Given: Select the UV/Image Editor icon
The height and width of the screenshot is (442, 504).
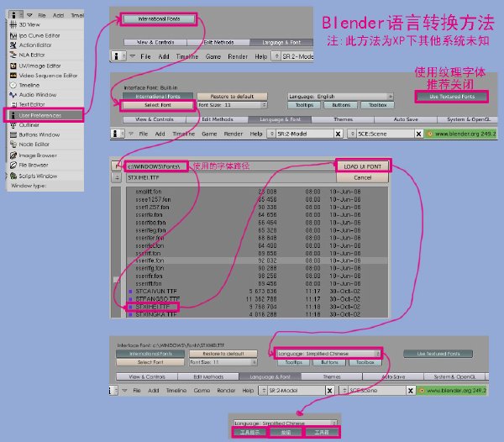Looking at the screenshot, I should click(13, 66).
